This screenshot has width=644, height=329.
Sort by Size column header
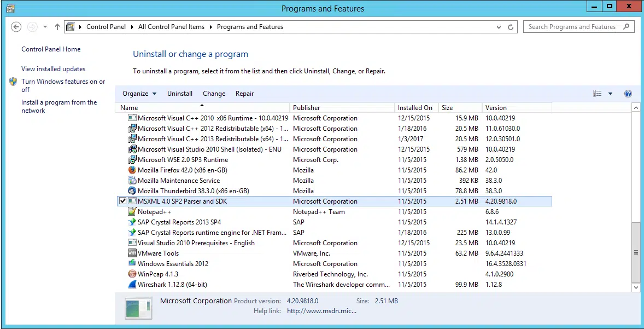pos(460,108)
